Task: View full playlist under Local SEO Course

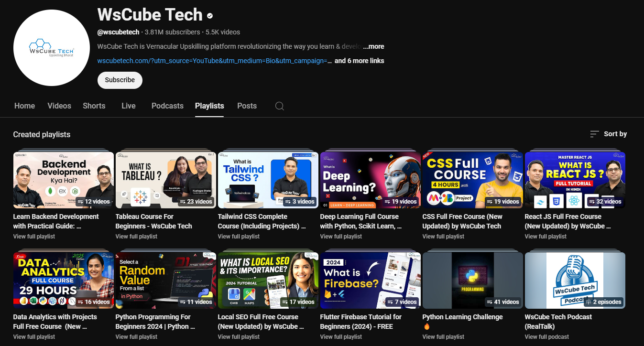Action: [x=239, y=337]
